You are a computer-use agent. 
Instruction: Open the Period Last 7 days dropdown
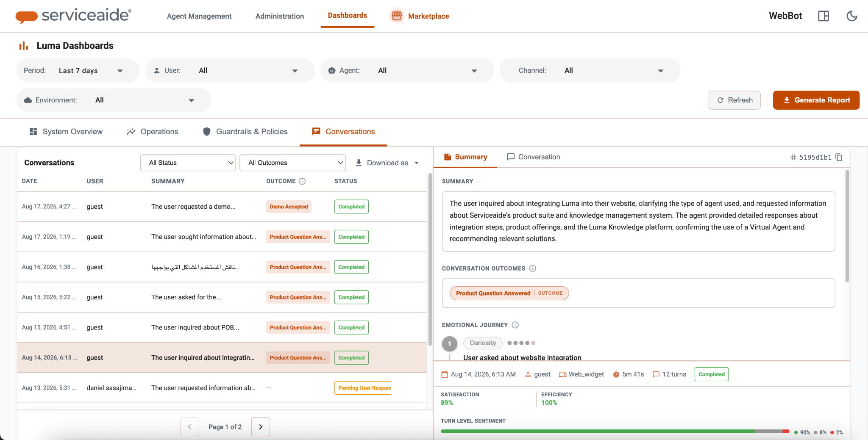tap(78, 71)
